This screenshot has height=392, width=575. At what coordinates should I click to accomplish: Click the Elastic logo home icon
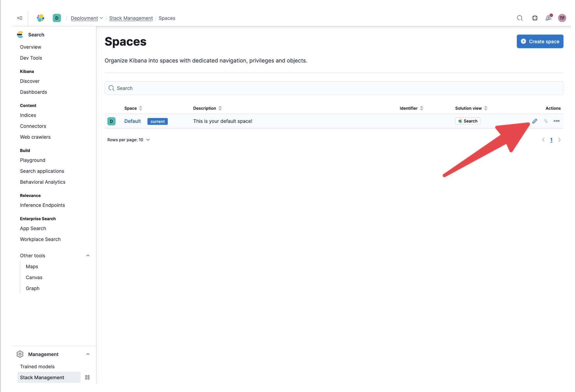[x=40, y=18]
